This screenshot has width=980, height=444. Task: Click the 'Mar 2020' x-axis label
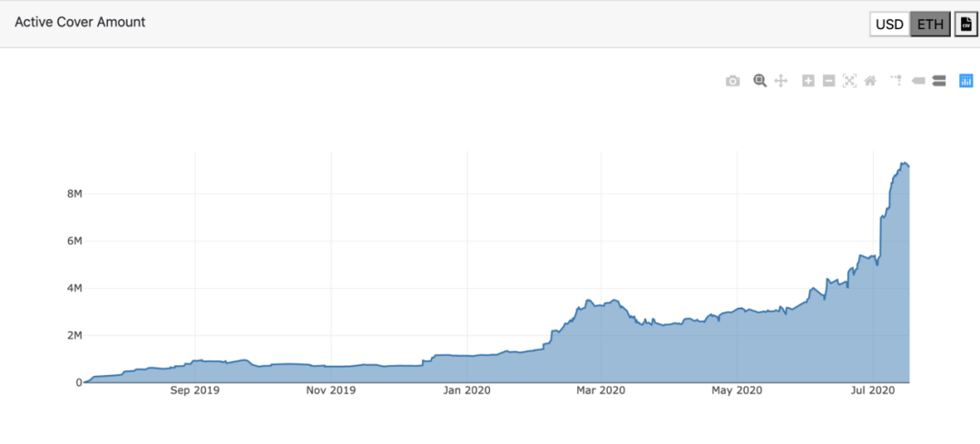601,390
